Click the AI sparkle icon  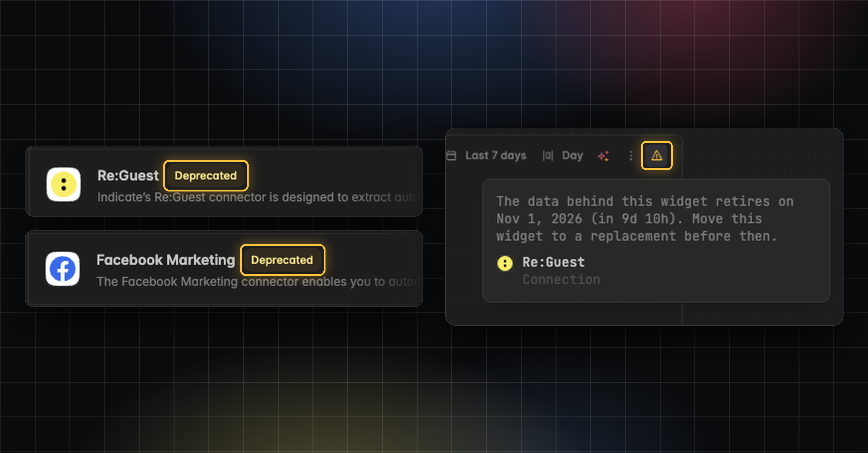click(x=603, y=156)
